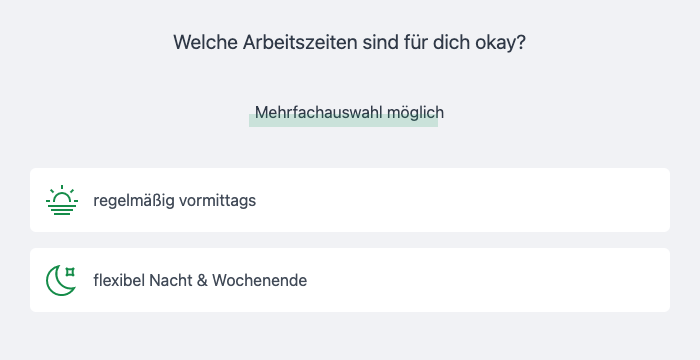Click the sun rays on the sunrise icon
The height and width of the screenshot is (360, 700).
tap(62, 189)
